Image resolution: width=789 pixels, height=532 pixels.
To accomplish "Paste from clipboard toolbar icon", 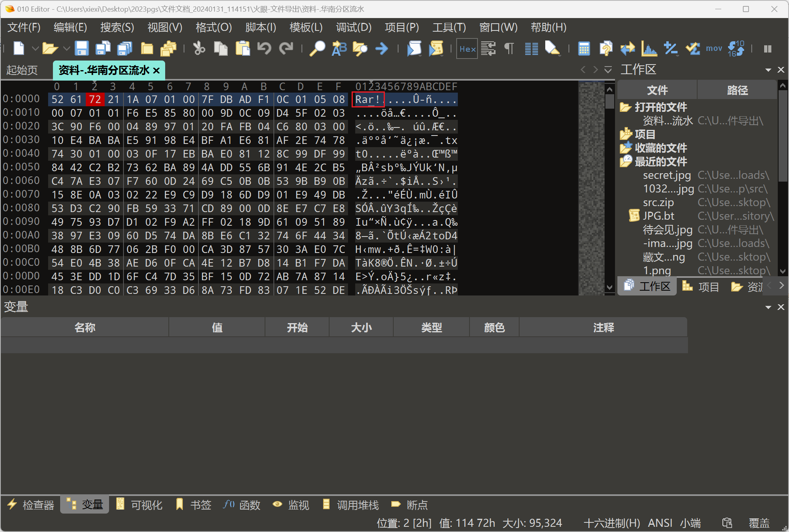I will 242,49.
